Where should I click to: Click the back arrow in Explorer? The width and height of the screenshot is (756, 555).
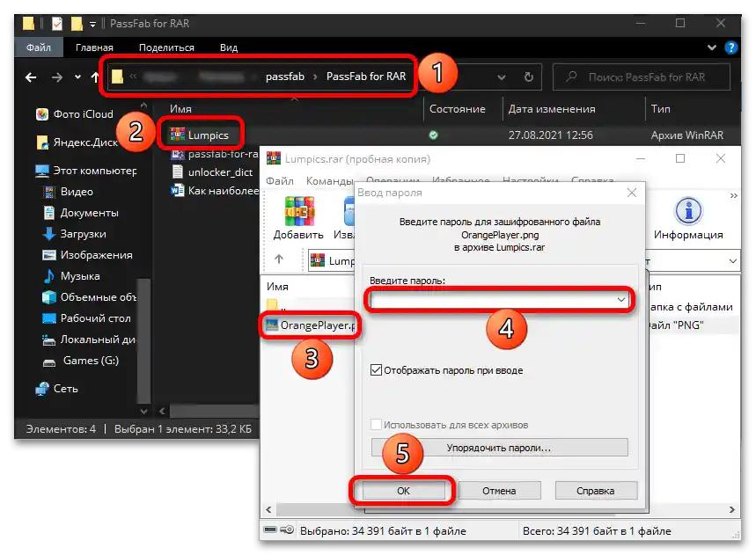tap(31, 77)
